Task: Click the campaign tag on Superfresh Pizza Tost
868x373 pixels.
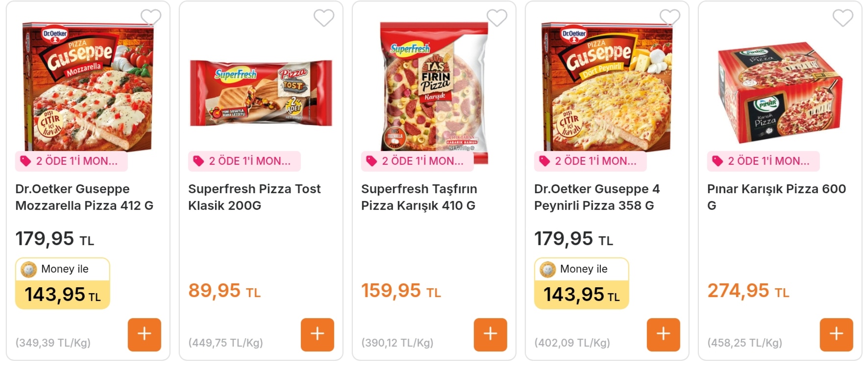Action: click(x=244, y=161)
